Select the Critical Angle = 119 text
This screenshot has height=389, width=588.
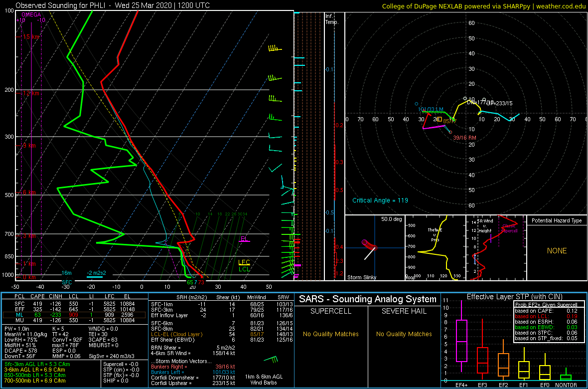point(380,200)
